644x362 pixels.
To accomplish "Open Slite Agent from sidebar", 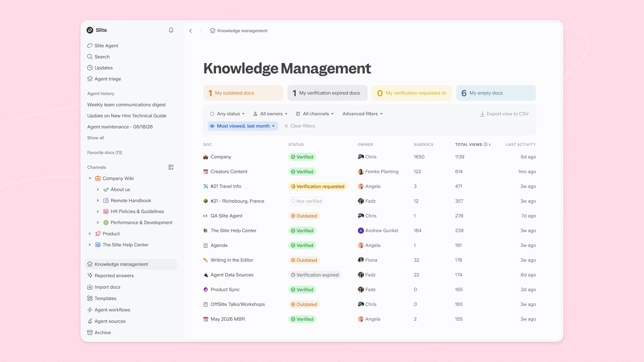I will 102,46.
